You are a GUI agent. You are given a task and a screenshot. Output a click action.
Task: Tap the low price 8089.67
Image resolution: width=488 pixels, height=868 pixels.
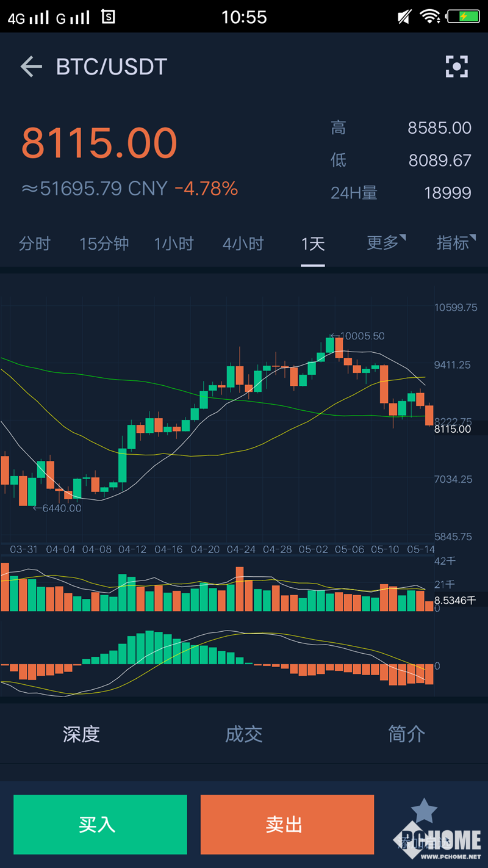coord(440,161)
